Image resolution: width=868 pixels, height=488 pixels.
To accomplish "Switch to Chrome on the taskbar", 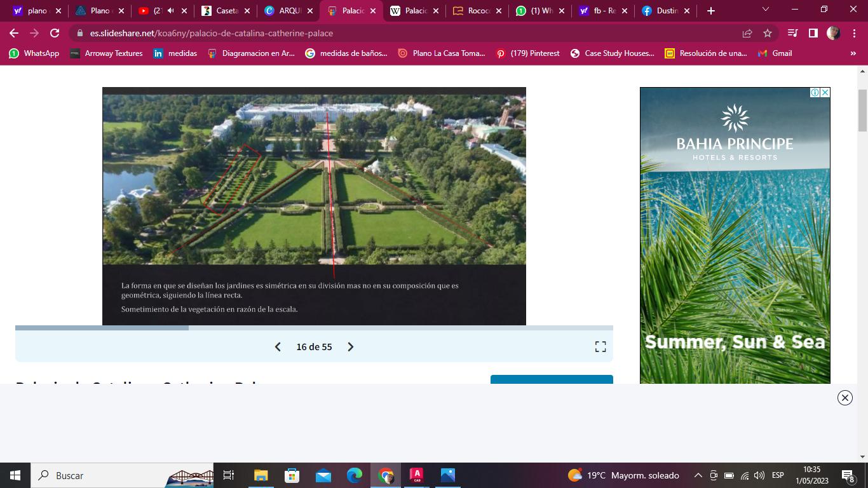I will click(x=385, y=475).
